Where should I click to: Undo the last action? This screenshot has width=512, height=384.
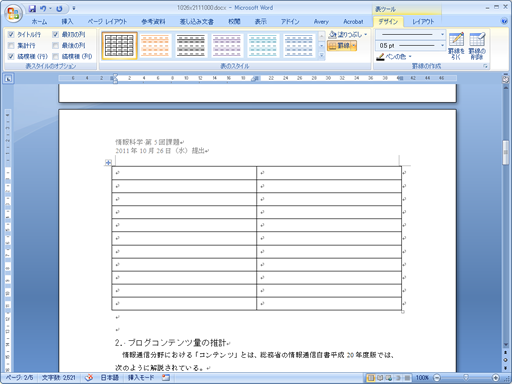(43, 9)
